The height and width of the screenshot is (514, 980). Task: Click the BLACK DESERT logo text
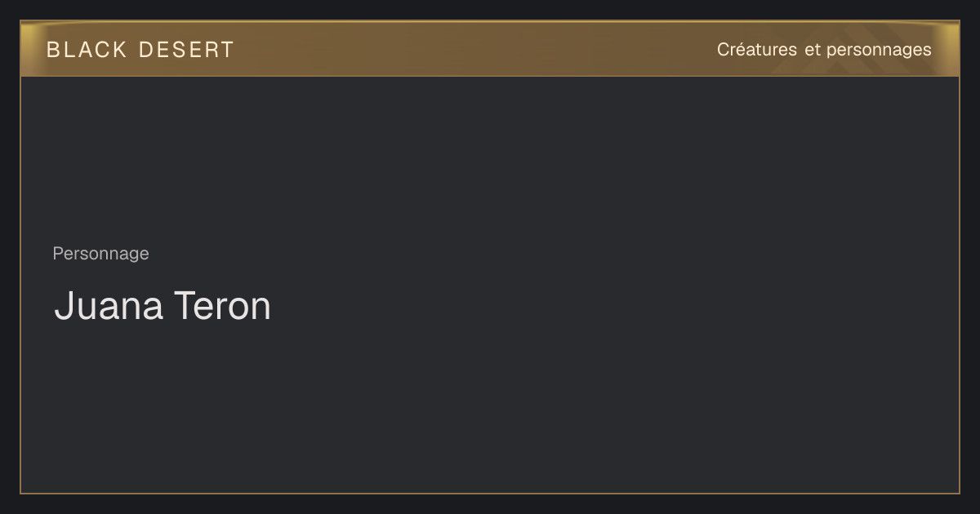point(140,50)
